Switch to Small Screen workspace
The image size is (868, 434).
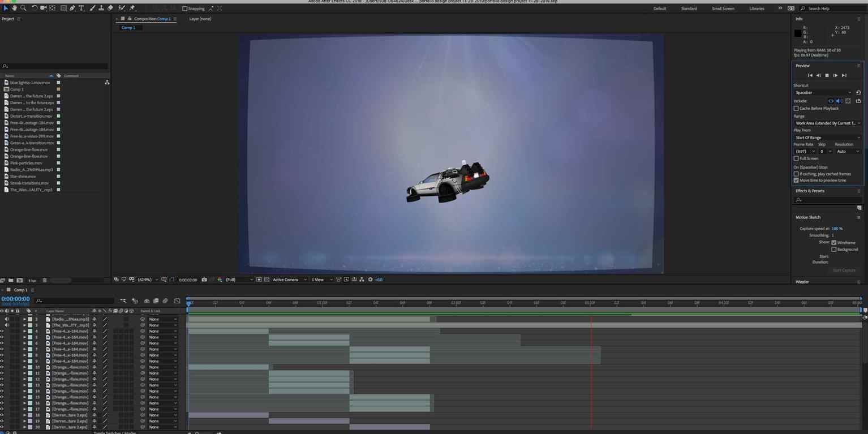click(723, 8)
